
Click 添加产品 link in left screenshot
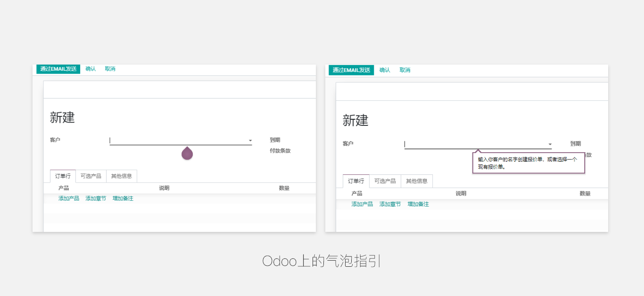tap(69, 198)
